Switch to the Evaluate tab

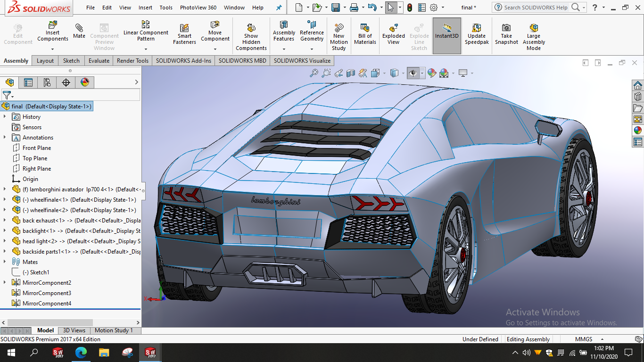pyautogui.click(x=99, y=60)
